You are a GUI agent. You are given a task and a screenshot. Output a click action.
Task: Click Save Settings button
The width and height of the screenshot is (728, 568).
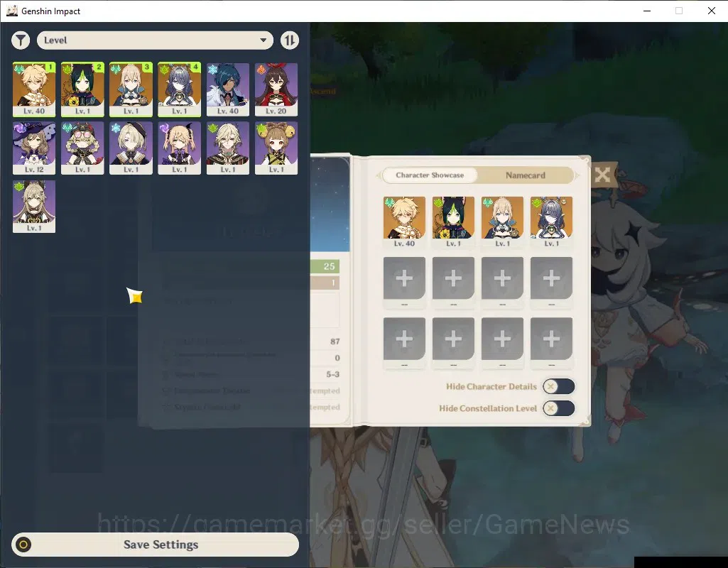(155, 545)
